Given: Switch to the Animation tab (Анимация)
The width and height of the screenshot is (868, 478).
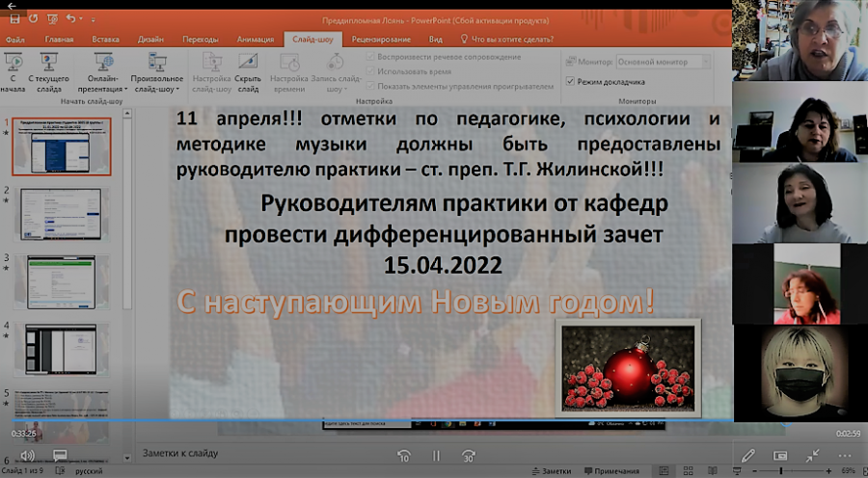Looking at the screenshot, I should coord(256,40).
